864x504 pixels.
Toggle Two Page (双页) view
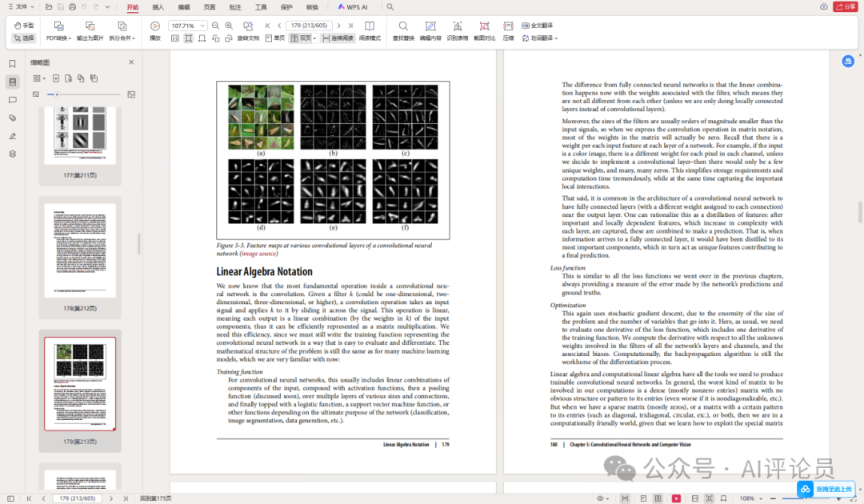[x=301, y=38]
